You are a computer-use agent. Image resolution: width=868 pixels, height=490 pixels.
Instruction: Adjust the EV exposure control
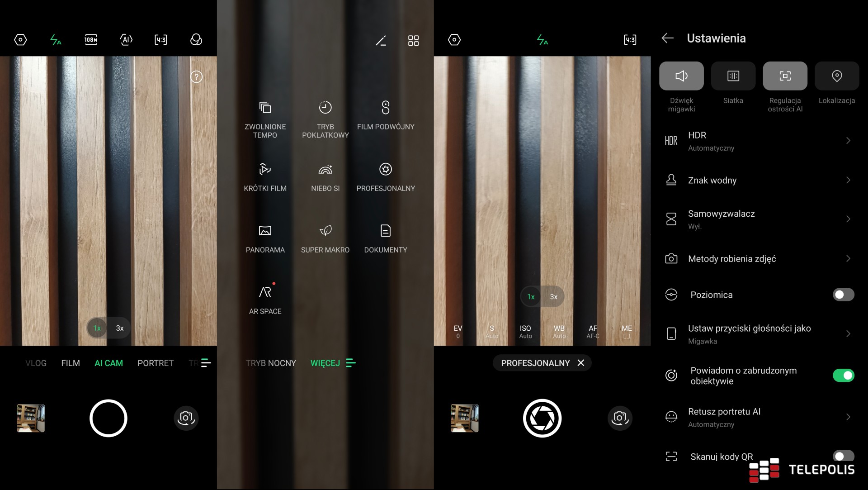458,331
